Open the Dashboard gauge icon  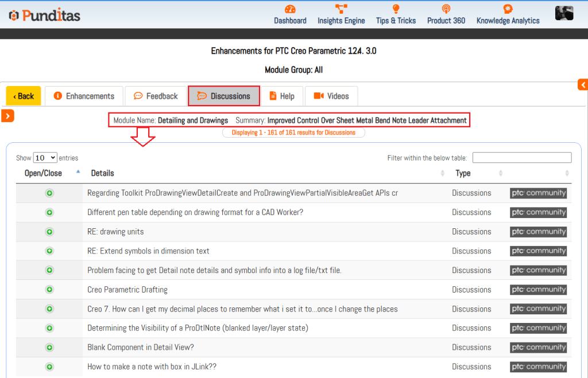tap(290, 9)
